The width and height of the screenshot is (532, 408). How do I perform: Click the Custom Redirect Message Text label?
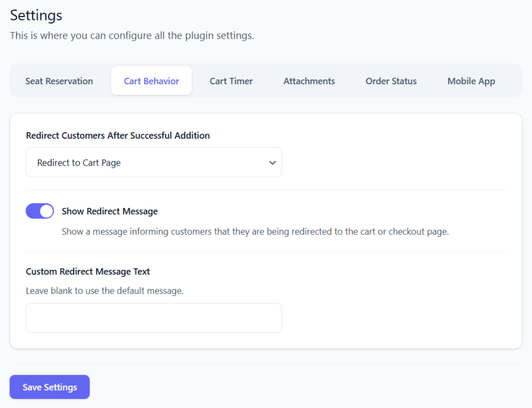click(88, 272)
